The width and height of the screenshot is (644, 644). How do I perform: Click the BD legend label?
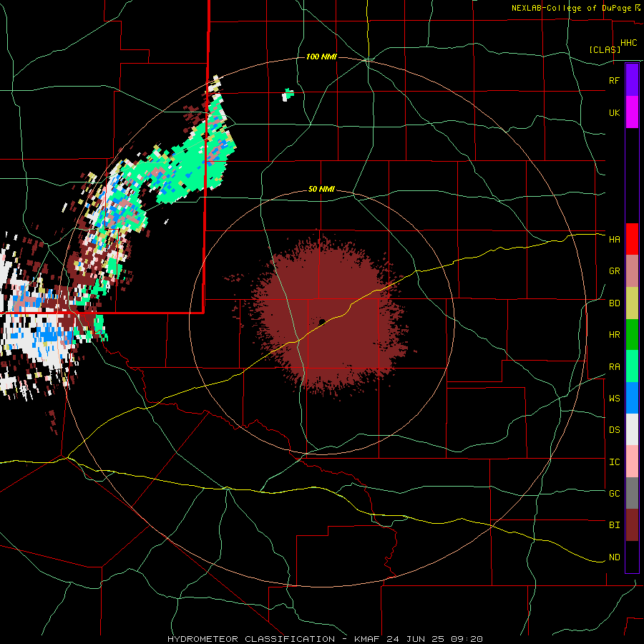coord(614,303)
